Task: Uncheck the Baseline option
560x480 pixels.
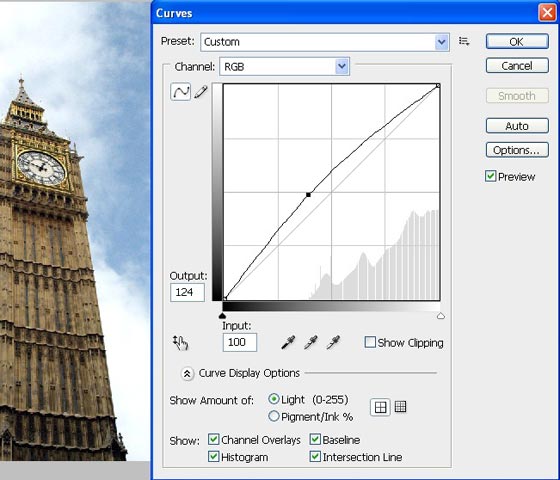Action: [x=315, y=439]
